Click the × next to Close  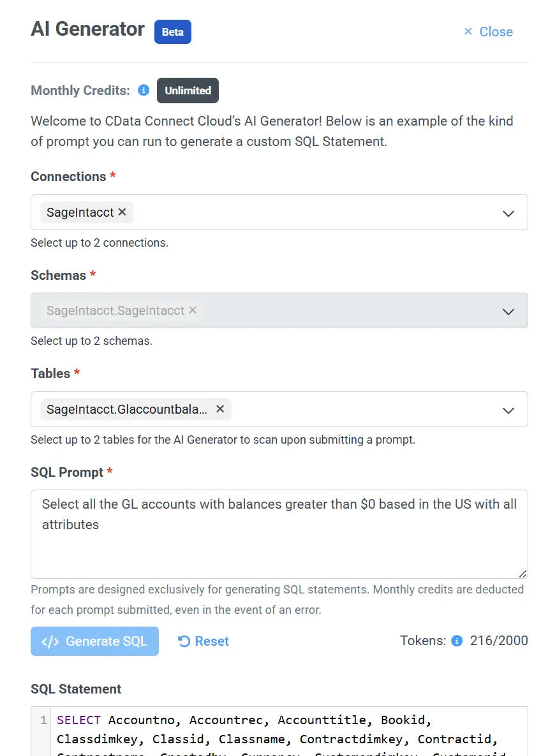point(467,31)
